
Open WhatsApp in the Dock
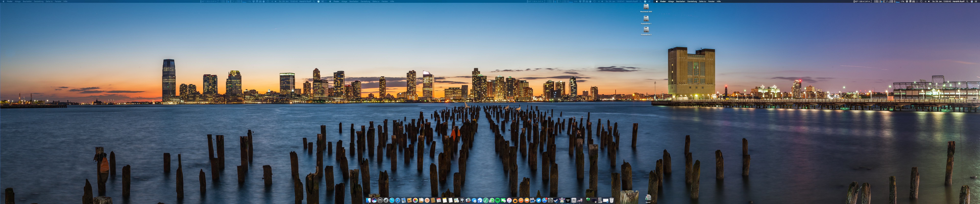(492, 200)
